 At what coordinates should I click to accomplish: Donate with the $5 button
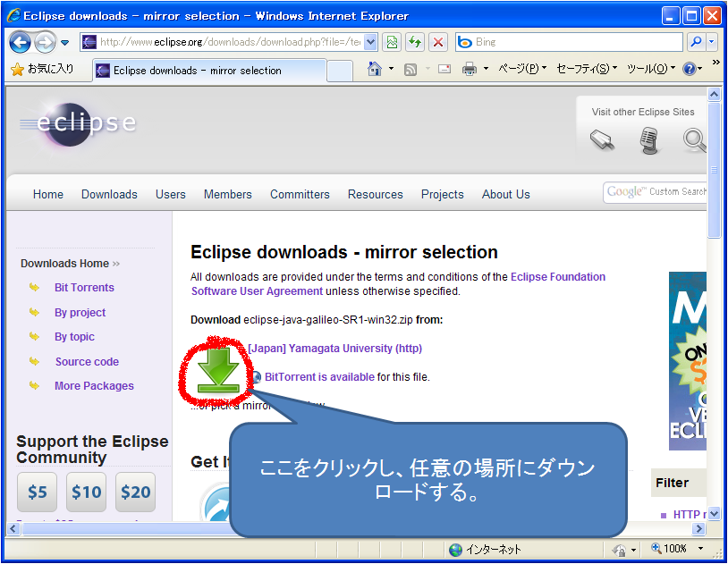point(38,492)
